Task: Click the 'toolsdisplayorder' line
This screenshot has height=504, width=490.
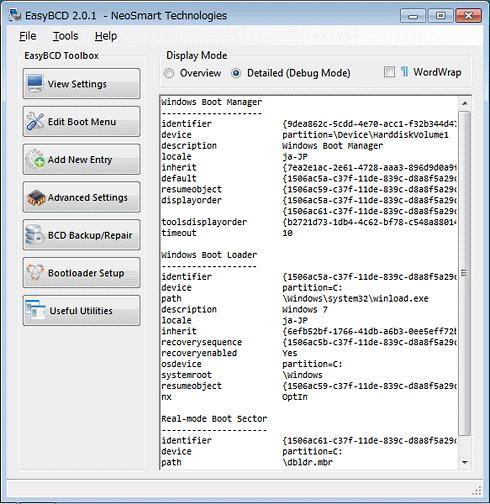Action: pos(309,222)
